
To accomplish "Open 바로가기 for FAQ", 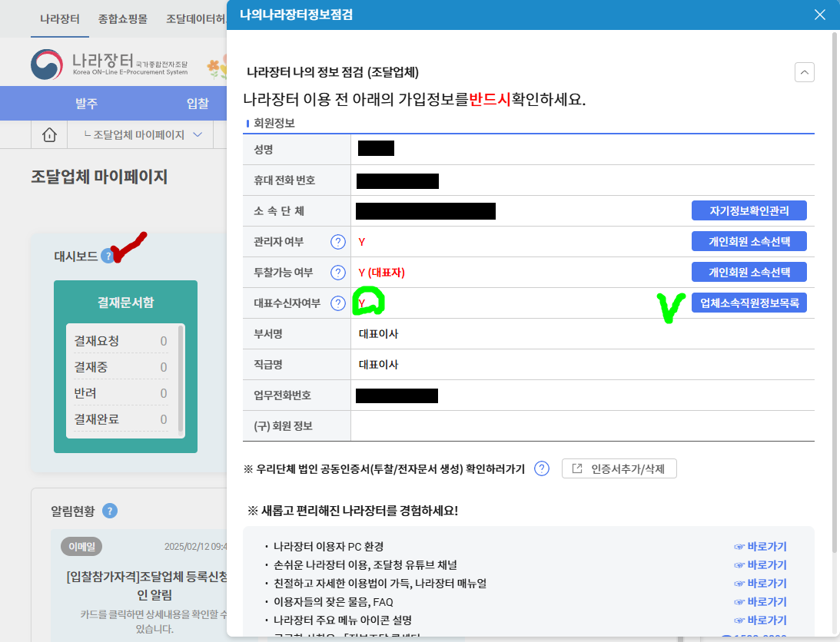I will tap(760, 601).
